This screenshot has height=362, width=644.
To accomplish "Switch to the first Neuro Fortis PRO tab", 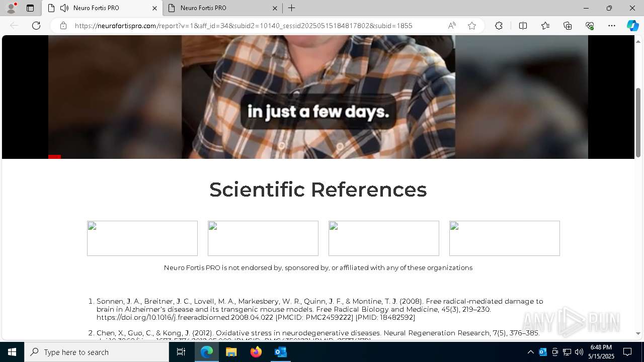I will (103, 8).
